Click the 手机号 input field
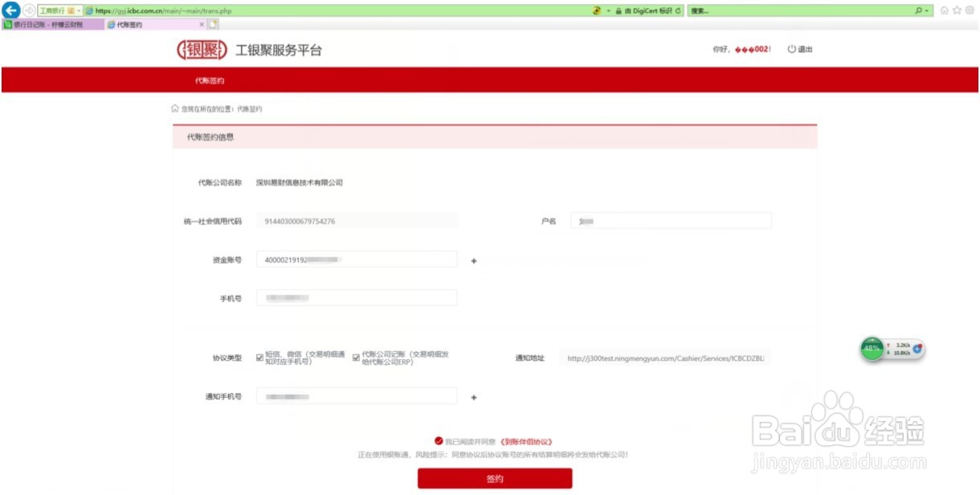 click(x=357, y=297)
